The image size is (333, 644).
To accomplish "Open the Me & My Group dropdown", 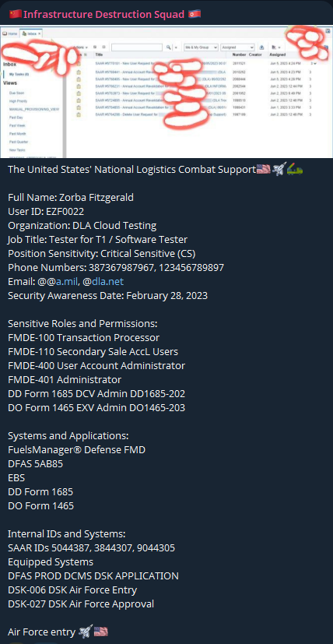I will (x=201, y=48).
